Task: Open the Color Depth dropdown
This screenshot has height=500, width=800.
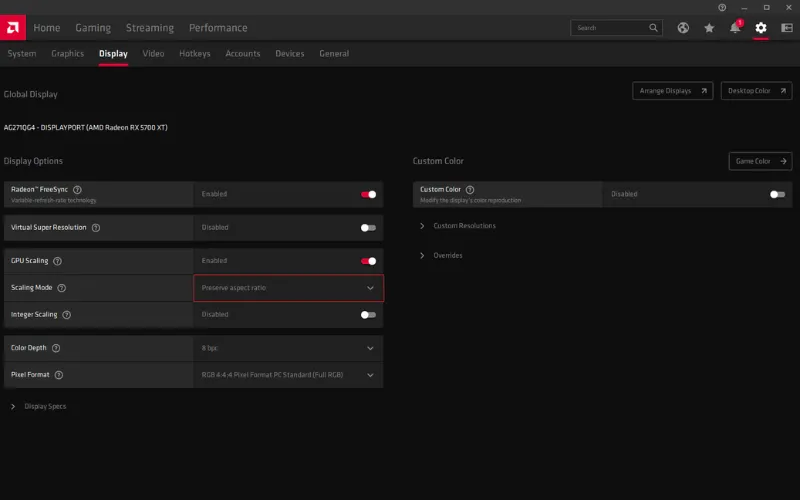Action: click(x=288, y=348)
